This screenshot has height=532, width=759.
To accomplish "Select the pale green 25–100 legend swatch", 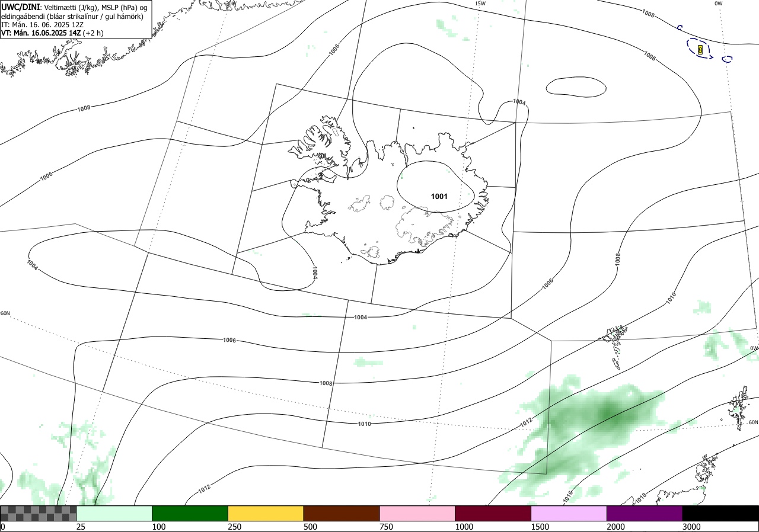I will pos(114,513).
